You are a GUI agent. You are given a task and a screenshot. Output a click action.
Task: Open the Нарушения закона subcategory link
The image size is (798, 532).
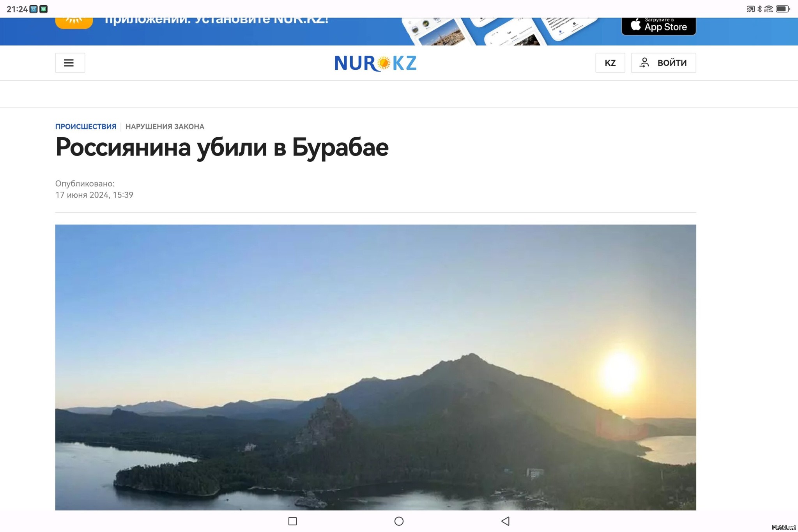pyautogui.click(x=165, y=126)
